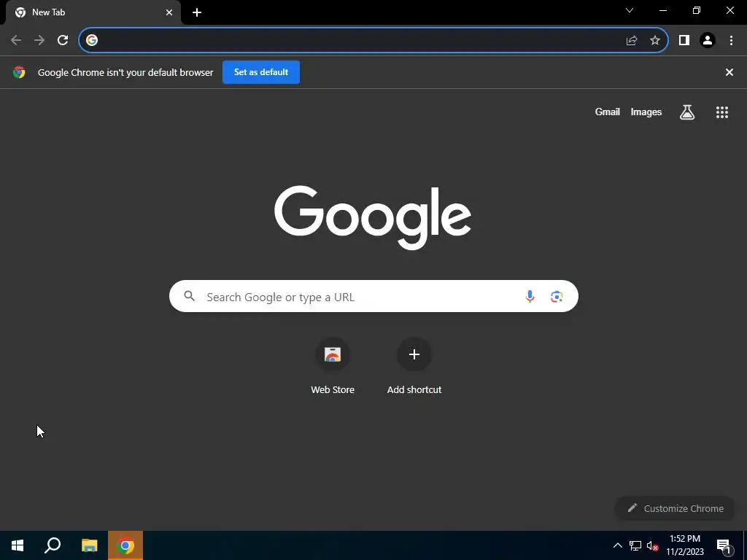Open Windows taskbar search

(x=53, y=545)
